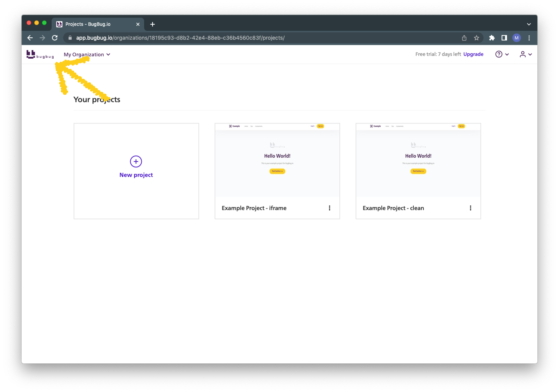This screenshot has height=392, width=559.
Task: Click the bugbug logo in the header
Action: coord(40,54)
